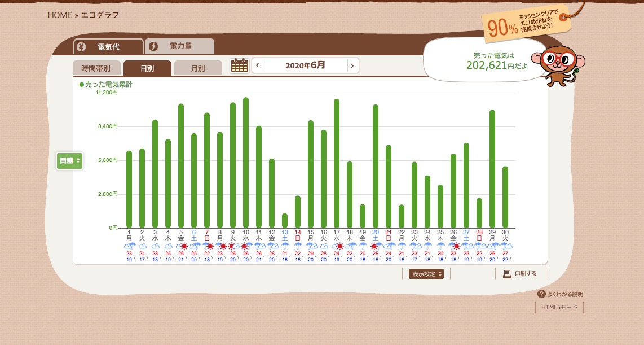Switch to the 電気代 tab

(108, 47)
